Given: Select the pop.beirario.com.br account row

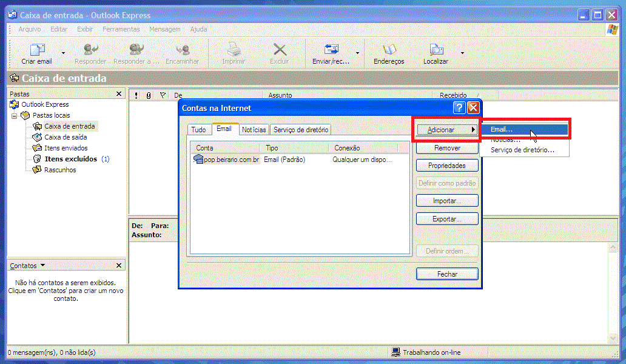Looking at the screenshot, I should point(300,160).
